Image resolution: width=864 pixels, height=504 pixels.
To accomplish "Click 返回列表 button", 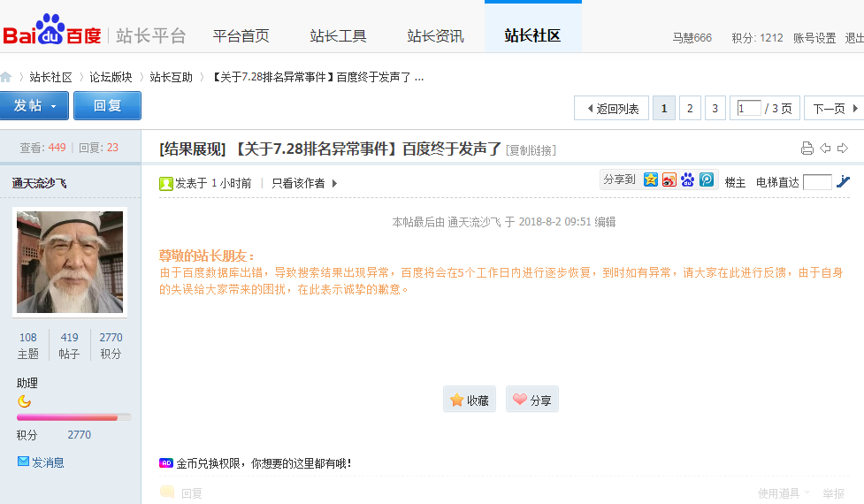I will coord(612,109).
